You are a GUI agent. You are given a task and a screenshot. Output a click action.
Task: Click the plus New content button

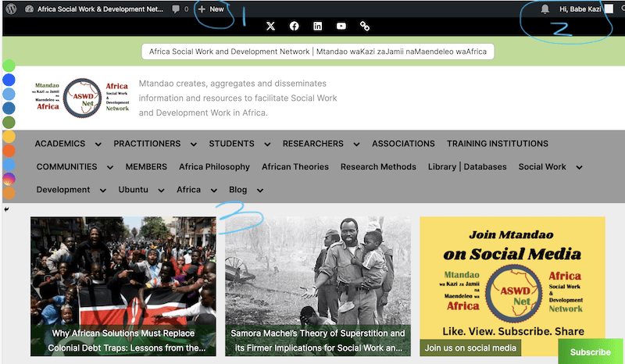pyautogui.click(x=211, y=9)
